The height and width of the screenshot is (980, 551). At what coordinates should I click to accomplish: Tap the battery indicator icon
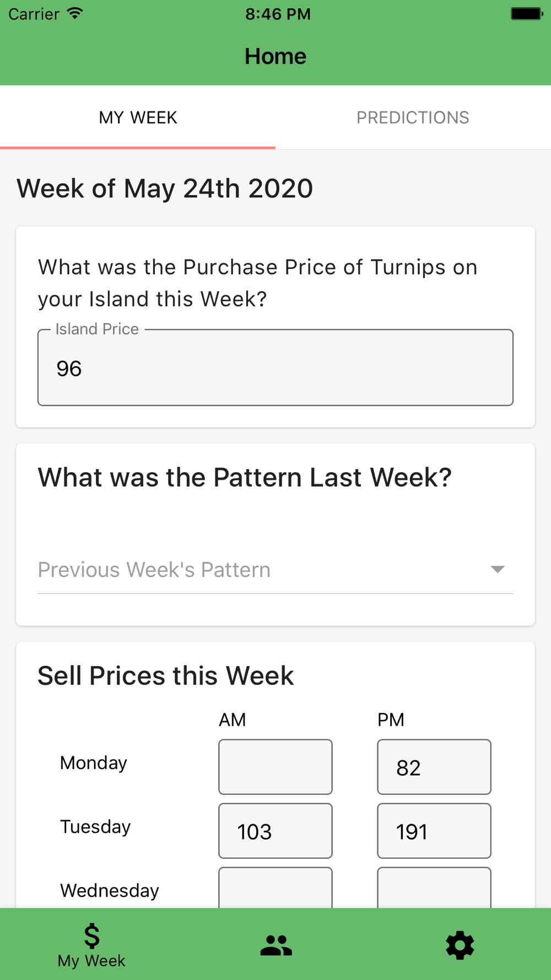pos(526,13)
